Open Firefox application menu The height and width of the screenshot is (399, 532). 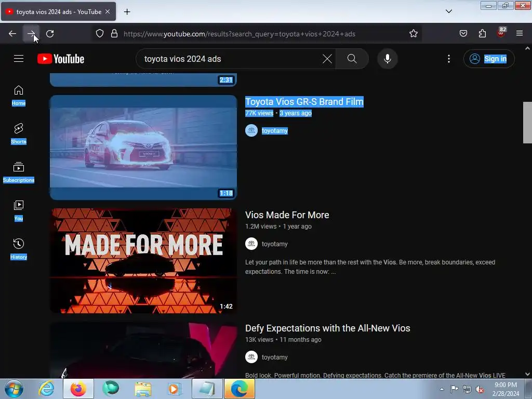[520, 33]
